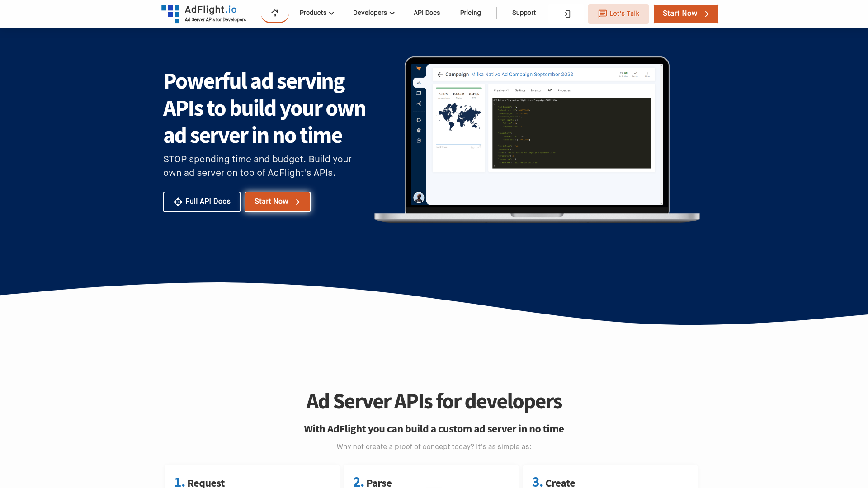Open the Pricing menu item
This screenshot has height=488, width=868.
coord(470,13)
